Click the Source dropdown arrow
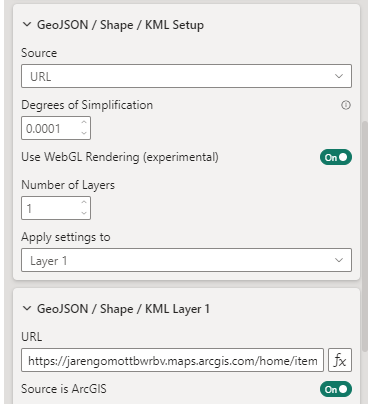 coord(339,76)
